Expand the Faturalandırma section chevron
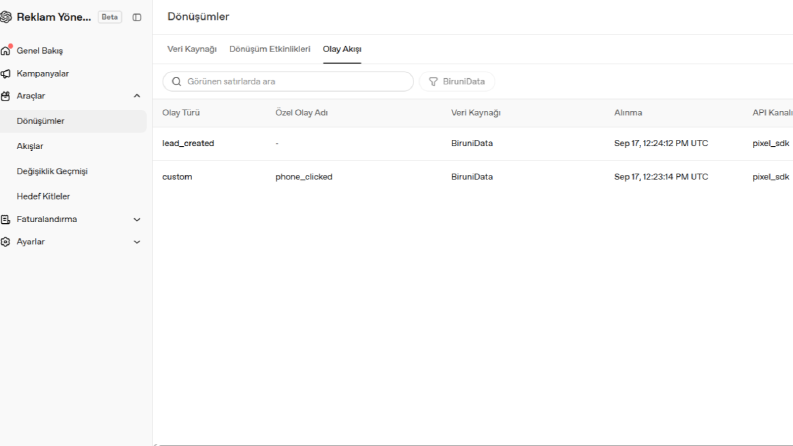Image resolution: width=793 pixels, height=446 pixels. tap(137, 219)
